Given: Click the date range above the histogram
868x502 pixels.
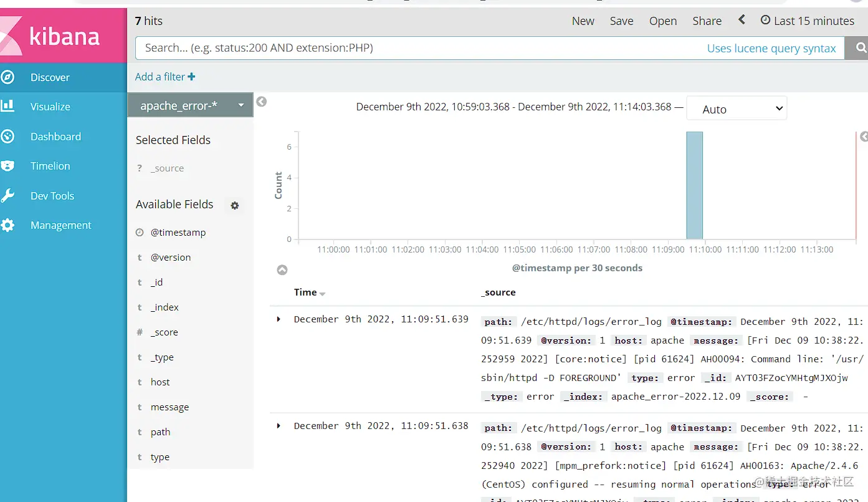Looking at the screenshot, I should [514, 107].
